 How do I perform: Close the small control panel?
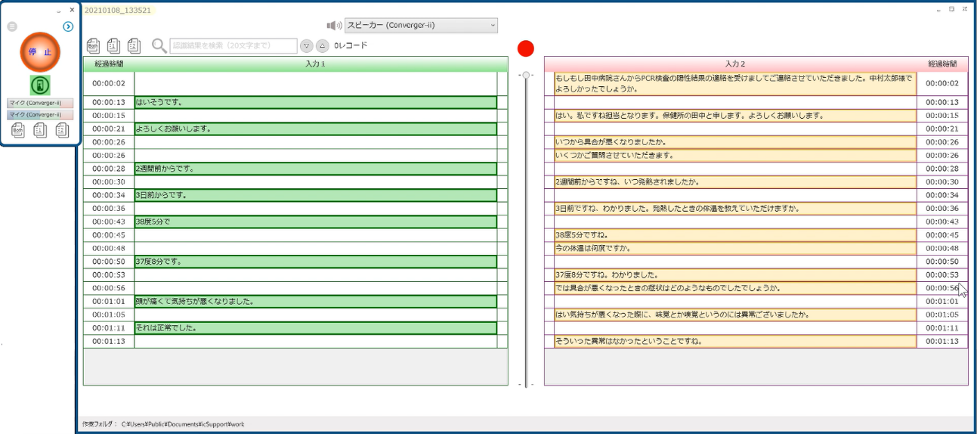pos(72,10)
